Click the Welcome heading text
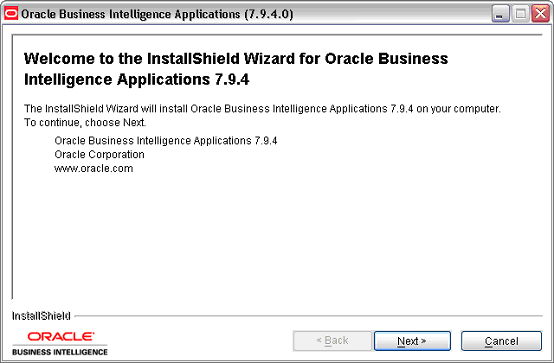The height and width of the screenshot is (363, 554). (236, 69)
